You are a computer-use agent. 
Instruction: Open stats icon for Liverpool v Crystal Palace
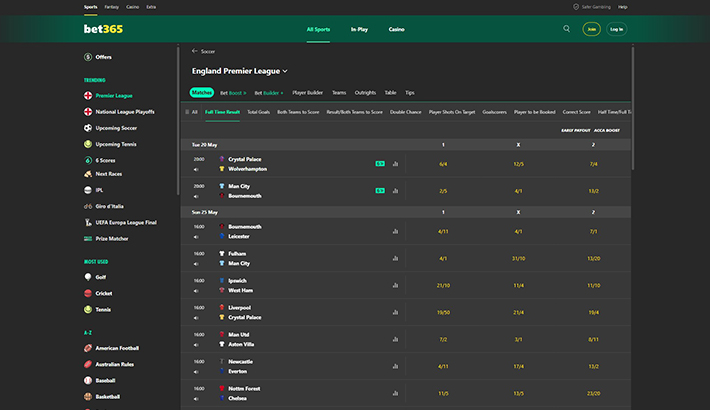coord(395,312)
